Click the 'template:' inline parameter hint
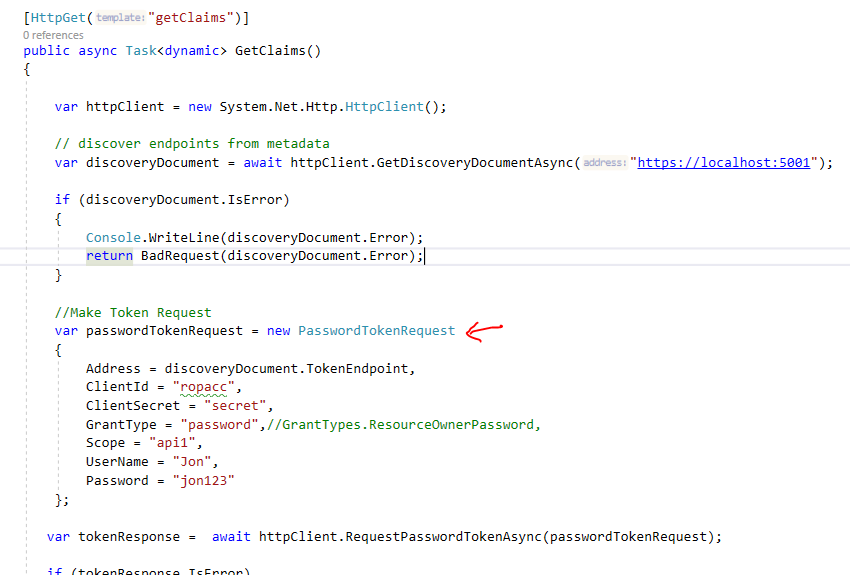This screenshot has height=575, width=850. (x=120, y=18)
